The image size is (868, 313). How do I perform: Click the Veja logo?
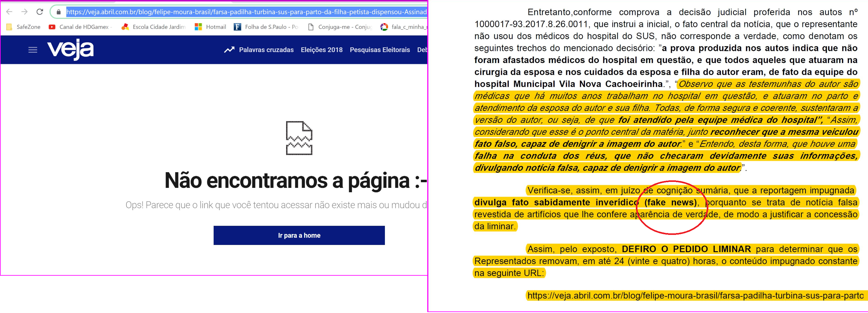coord(70,50)
